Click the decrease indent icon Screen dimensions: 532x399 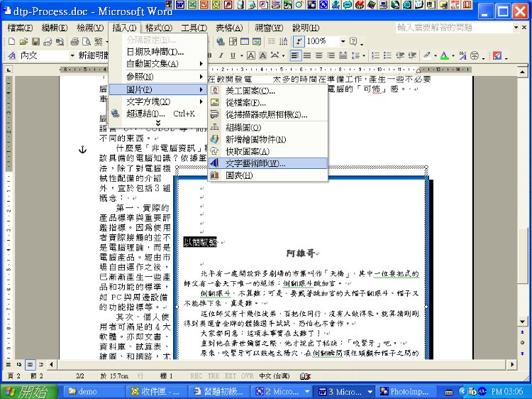click(400, 55)
